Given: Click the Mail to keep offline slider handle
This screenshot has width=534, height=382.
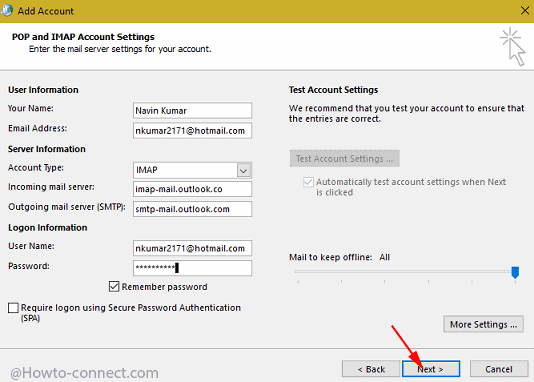Looking at the screenshot, I should coord(515,272).
